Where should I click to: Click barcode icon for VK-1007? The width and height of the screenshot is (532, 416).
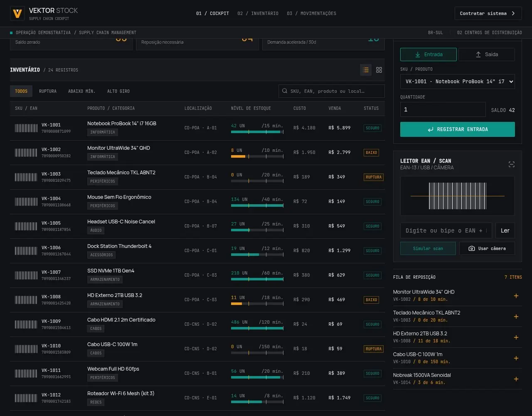point(26,275)
